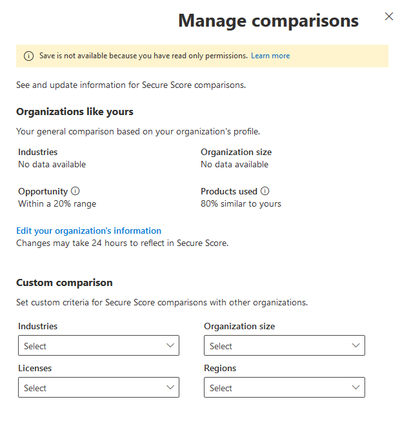Open the Learn more link
Image resolution: width=400 pixels, height=423 pixels.
270,56
